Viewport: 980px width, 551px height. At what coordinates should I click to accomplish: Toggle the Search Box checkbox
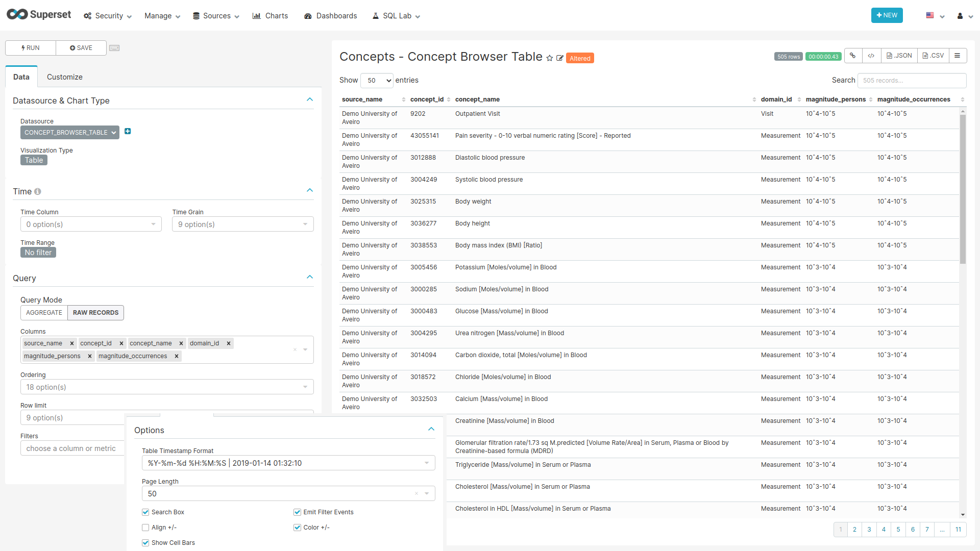pos(145,512)
